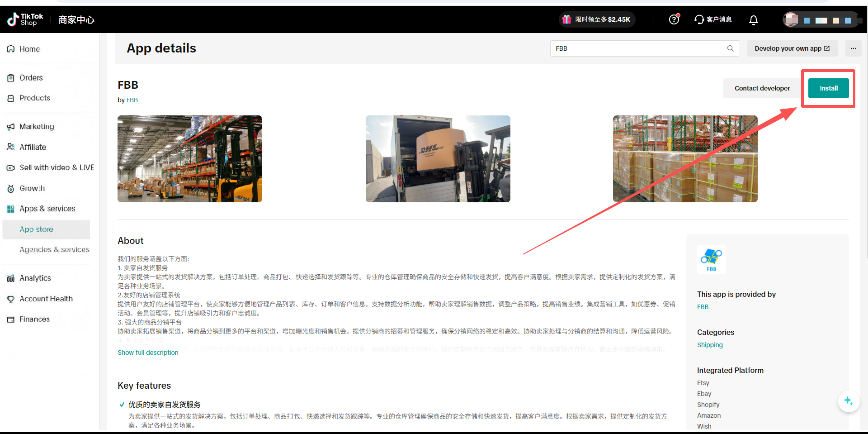Open customer messages headset icon

pos(699,19)
